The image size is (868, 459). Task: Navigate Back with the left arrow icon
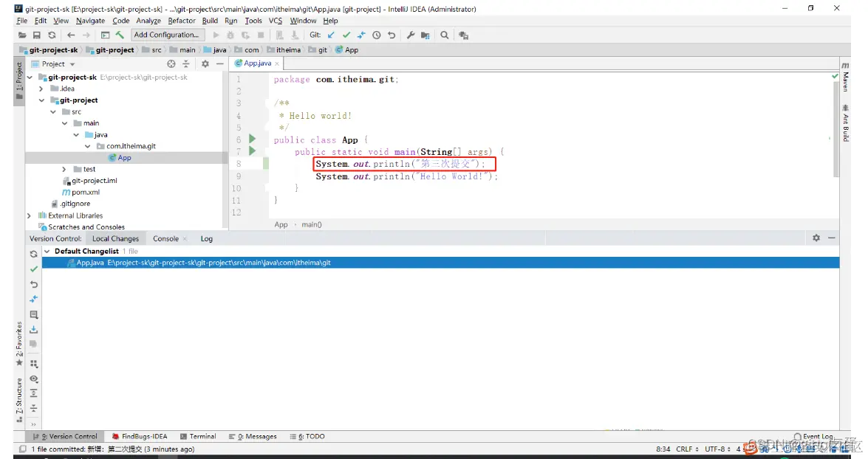click(x=71, y=35)
